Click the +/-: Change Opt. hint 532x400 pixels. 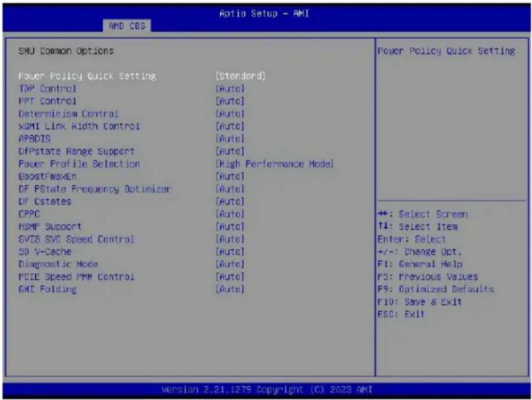[420, 251]
